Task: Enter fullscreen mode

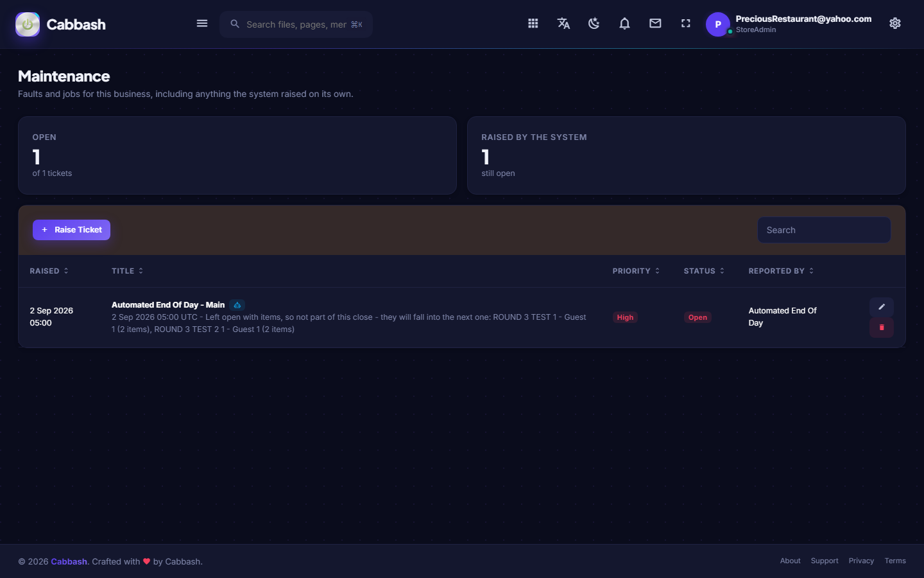Action: pyautogui.click(x=686, y=24)
